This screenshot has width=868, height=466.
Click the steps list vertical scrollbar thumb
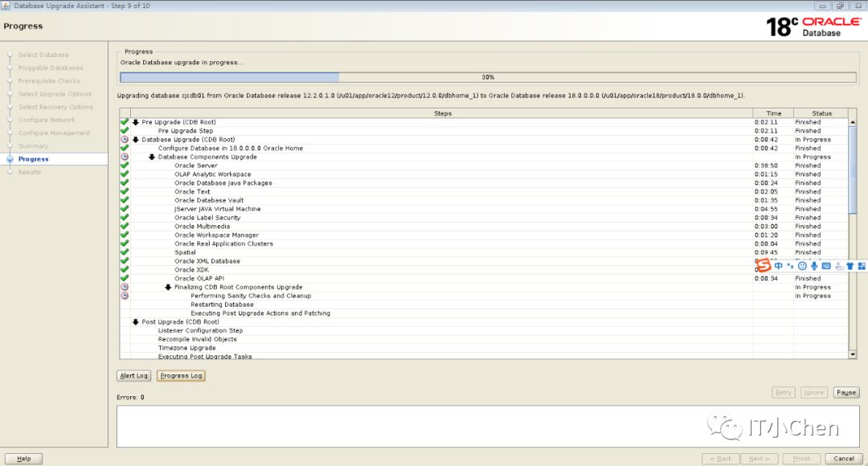pos(853,170)
